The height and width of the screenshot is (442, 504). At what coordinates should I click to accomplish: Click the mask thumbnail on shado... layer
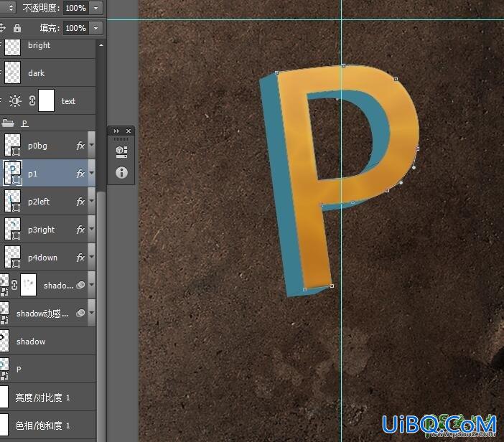(x=28, y=285)
